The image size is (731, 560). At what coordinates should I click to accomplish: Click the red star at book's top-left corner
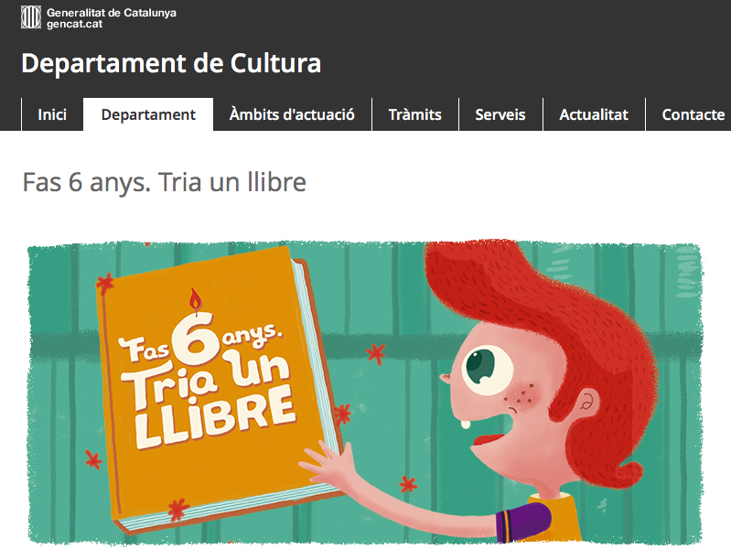[x=105, y=283]
